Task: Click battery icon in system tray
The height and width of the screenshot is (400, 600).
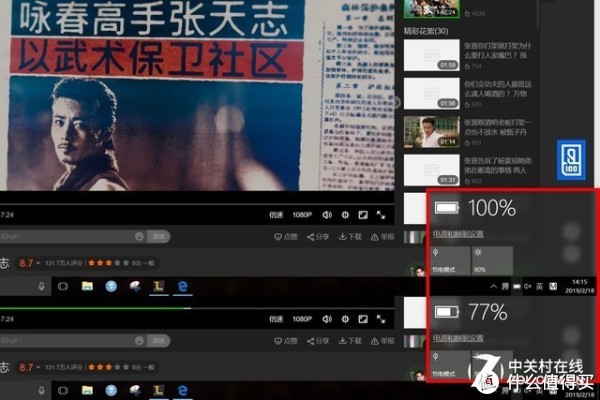Action: point(517,286)
